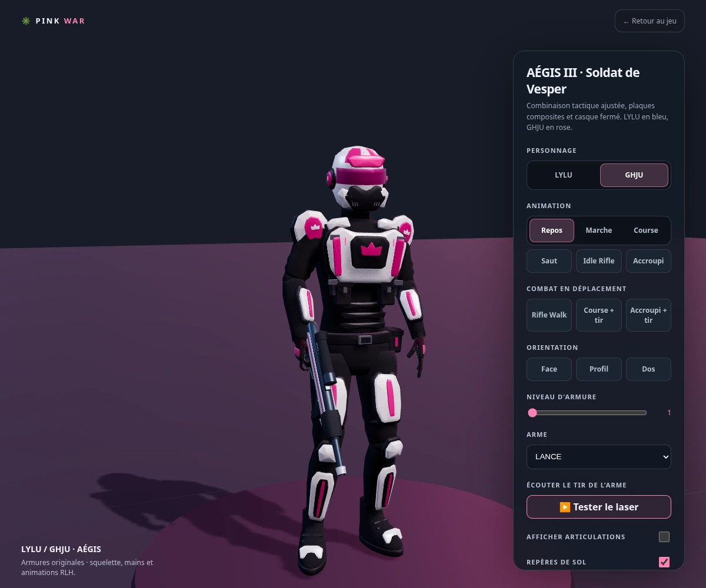Click Tester le laser button
This screenshot has height=588, width=706.
point(599,507)
